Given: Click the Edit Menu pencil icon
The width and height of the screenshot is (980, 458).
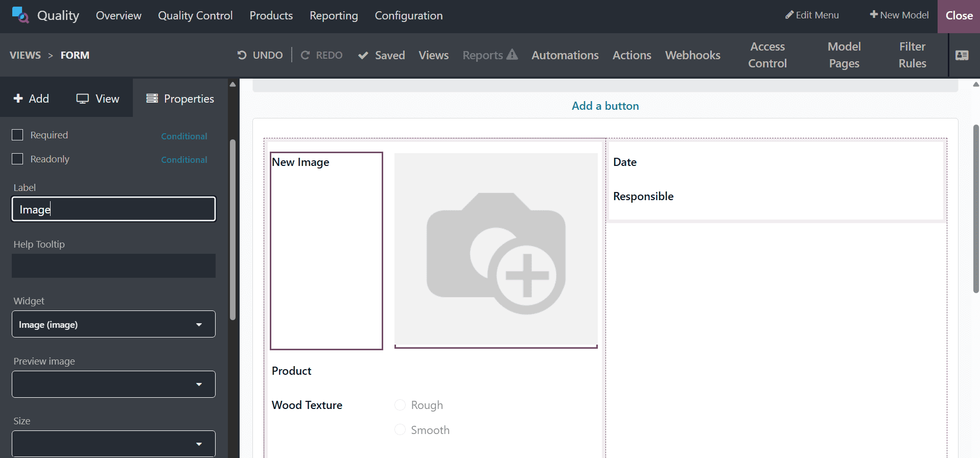Looking at the screenshot, I should 789,15.
